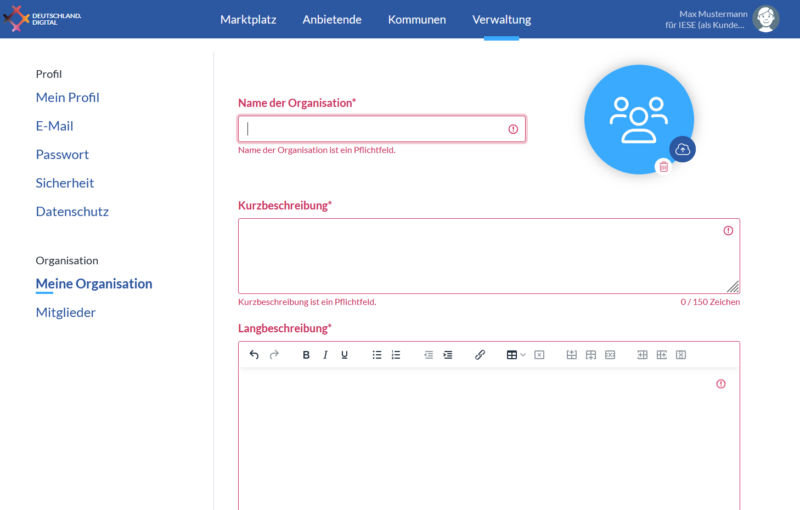The image size is (800, 510).
Task: Insert a numbered list
Action: 396,355
